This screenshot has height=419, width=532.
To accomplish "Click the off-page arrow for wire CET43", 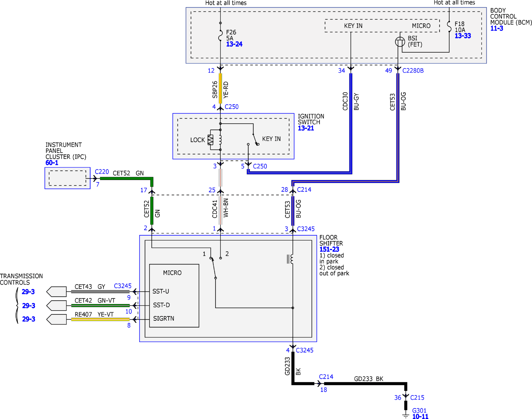I will pyautogui.click(x=56, y=291).
